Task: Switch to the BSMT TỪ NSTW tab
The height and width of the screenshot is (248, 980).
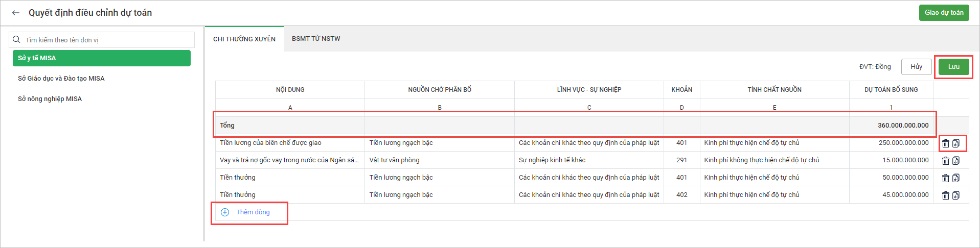Action: [315, 39]
